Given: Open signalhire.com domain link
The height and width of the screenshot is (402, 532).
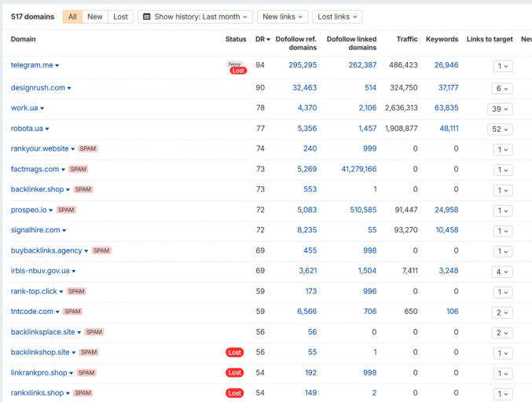Looking at the screenshot, I should click(x=35, y=230).
